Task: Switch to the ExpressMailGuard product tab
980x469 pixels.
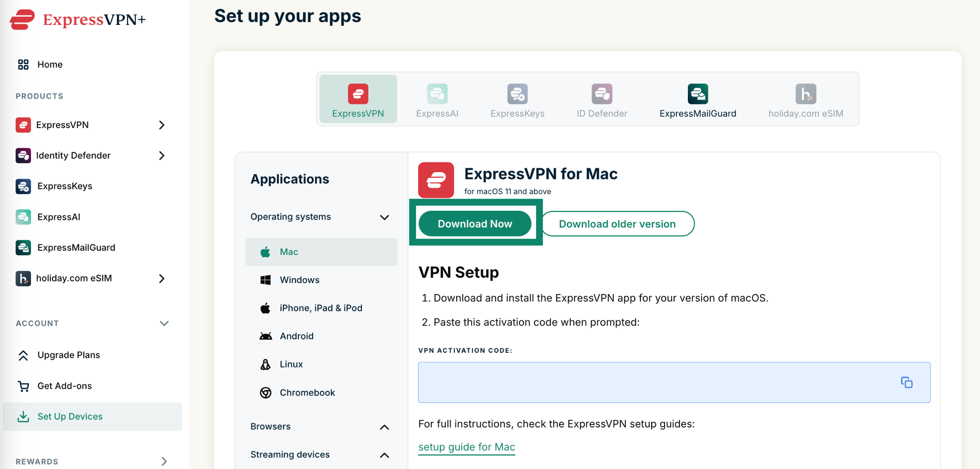Action: coord(698,101)
